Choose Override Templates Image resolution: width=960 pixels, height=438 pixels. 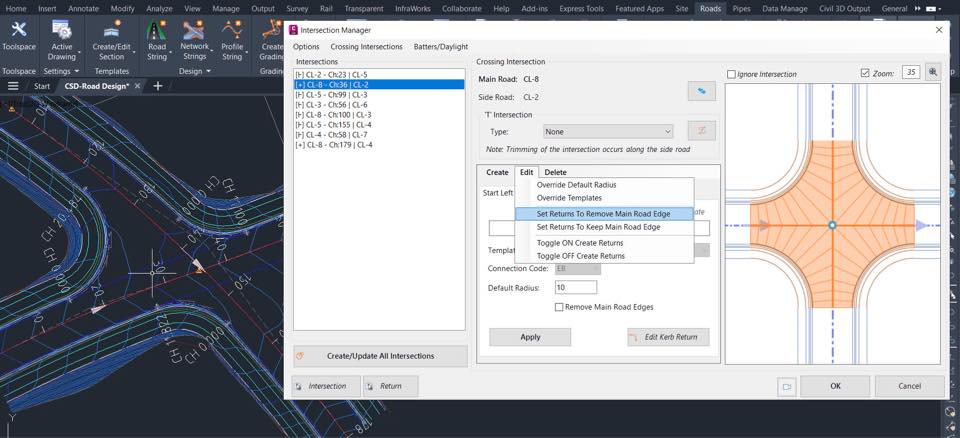(x=569, y=198)
